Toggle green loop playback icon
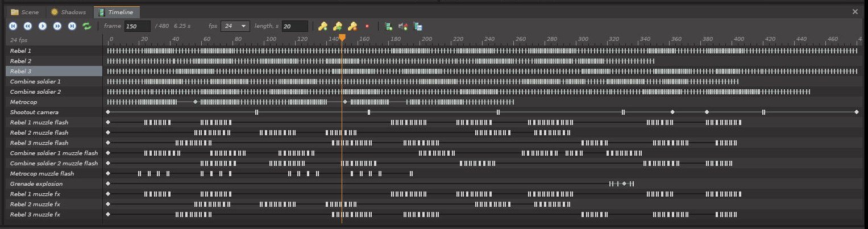The height and width of the screenshot is (229, 868). (87, 26)
